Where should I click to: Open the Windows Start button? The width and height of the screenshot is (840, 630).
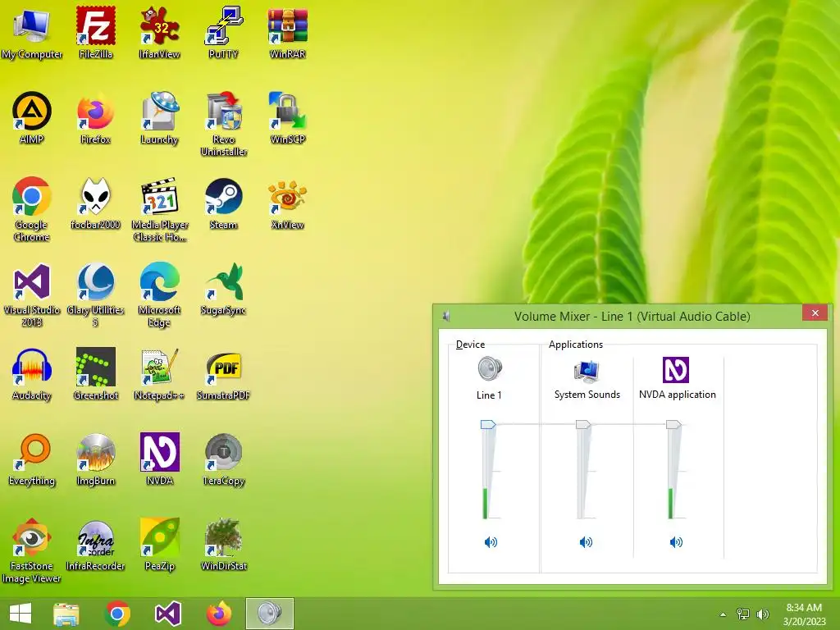tap(21, 614)
